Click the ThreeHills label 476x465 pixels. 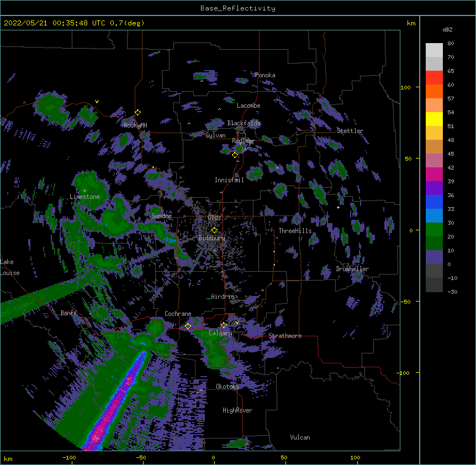point(295,231)
